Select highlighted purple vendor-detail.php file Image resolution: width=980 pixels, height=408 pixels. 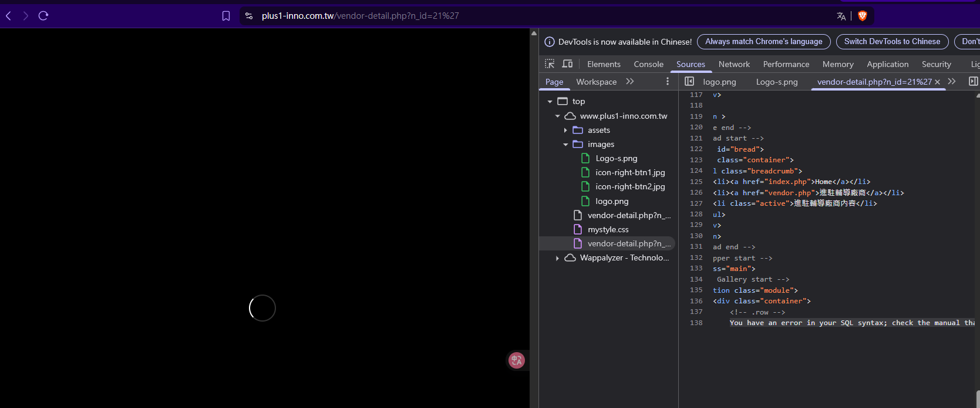tap(628, 243)
